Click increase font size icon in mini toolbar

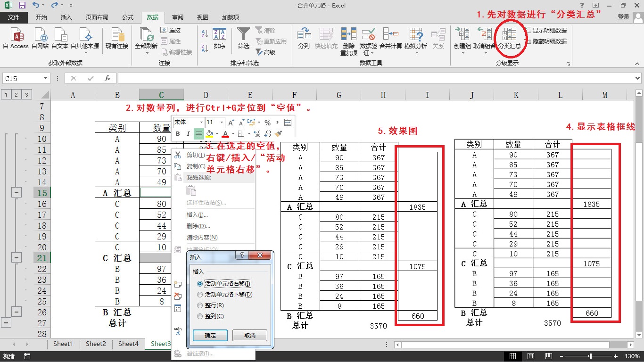[231, 123]
